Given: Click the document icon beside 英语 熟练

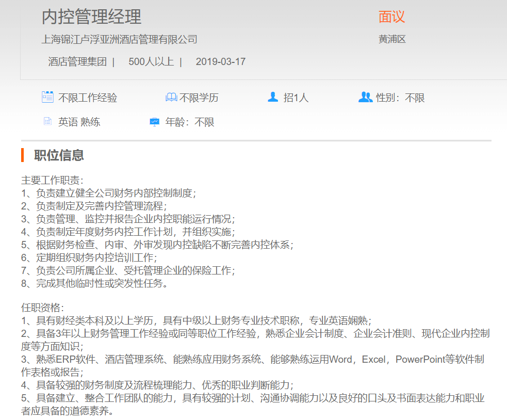Looking at the screenshot, I should 47,122.
